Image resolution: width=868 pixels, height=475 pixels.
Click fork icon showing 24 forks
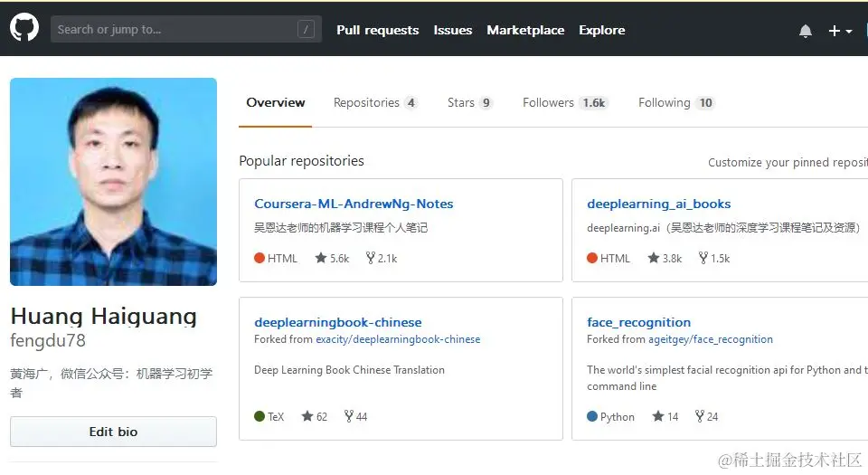[x=700, y=416]
